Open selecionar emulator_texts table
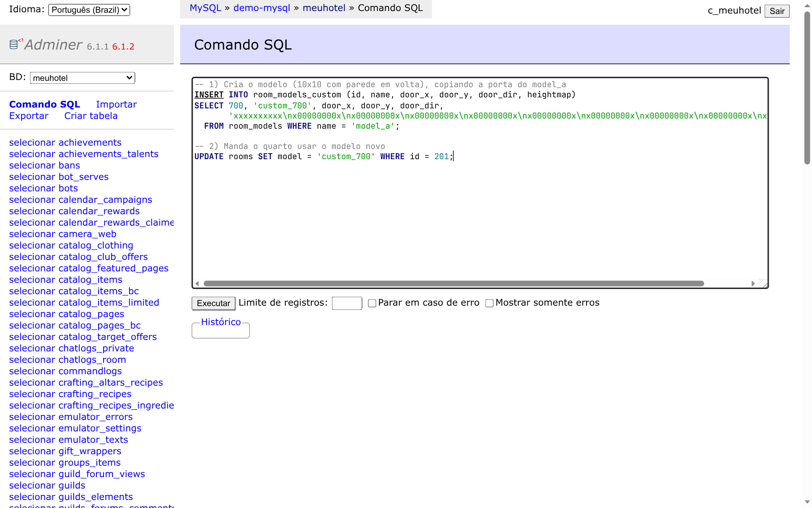 pos(69,440)
